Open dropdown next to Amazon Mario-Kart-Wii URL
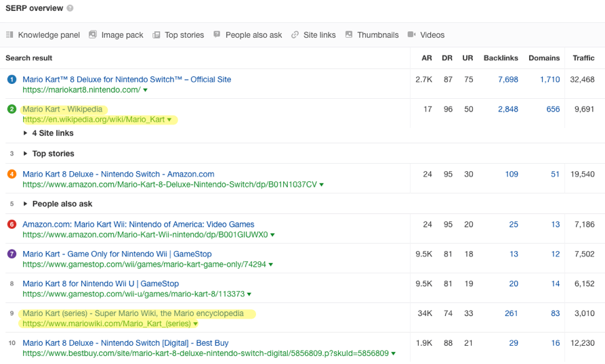 [x=272, y=235]
